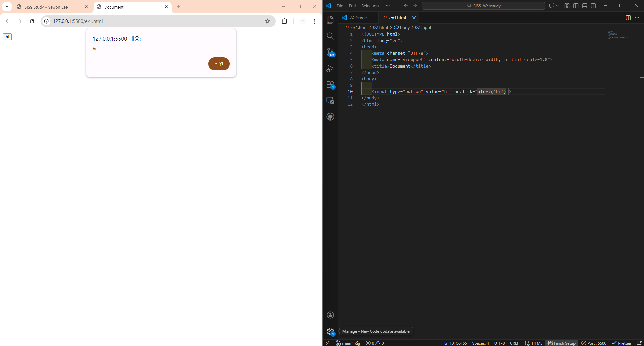
Task: Switch to the Welcome editor tab
Action: (x=358, y=18)
